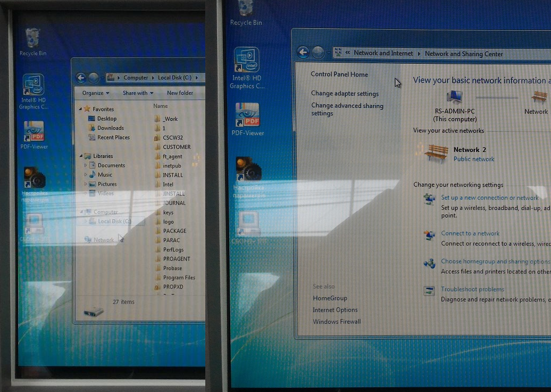Screen dimensions: 551x392
Task: Select the Program Files folder
Action: [179, 278]
